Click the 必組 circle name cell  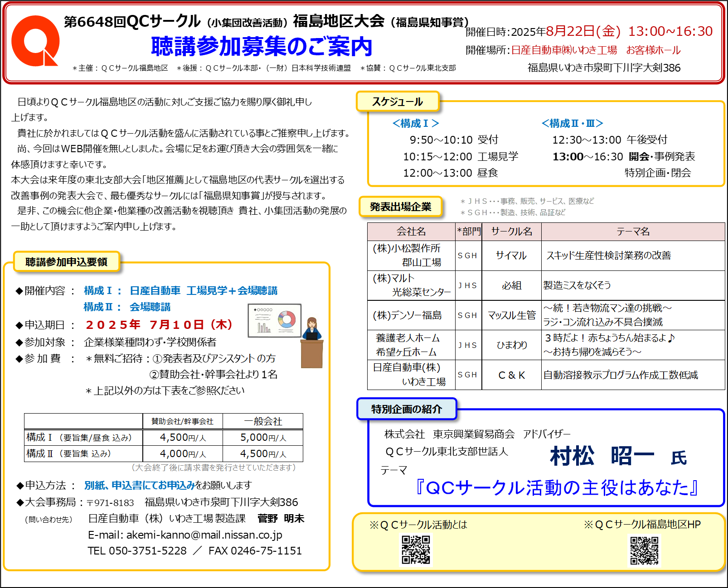512,285
